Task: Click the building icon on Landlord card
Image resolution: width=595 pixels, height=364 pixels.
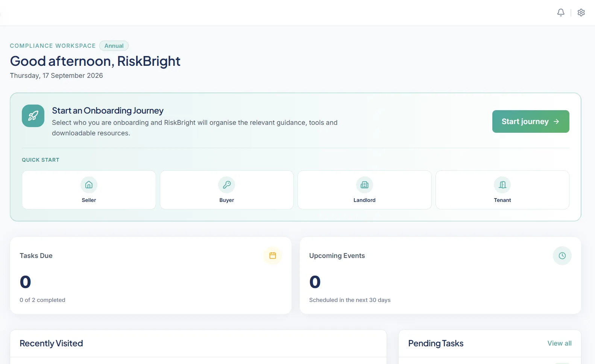Action: pyautogui.click(x=364, y=185)
